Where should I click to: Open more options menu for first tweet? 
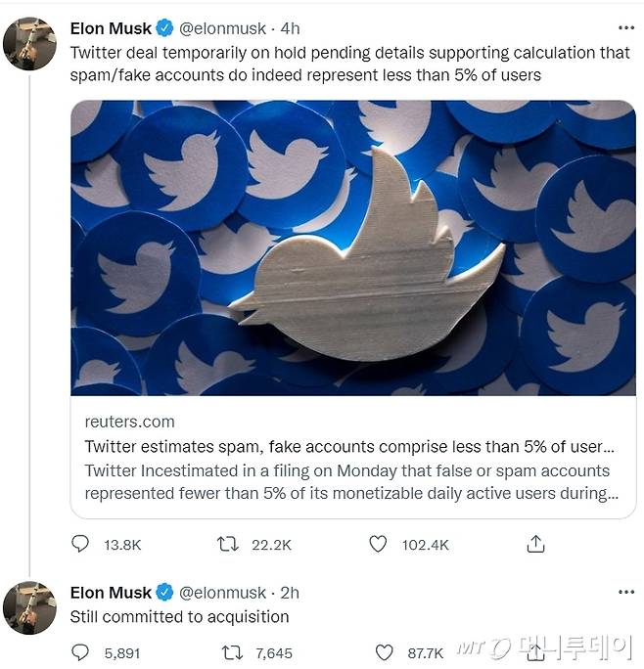pyautogui.click(x=625, y=28)
